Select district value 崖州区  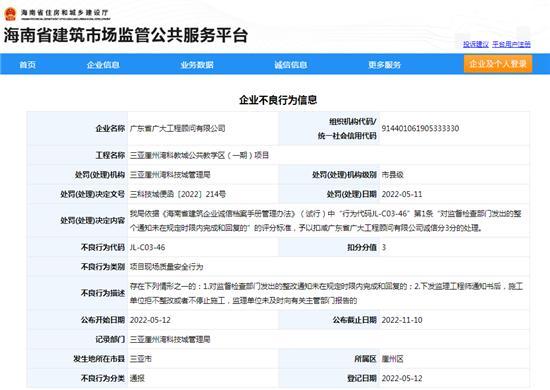[393, 359]
